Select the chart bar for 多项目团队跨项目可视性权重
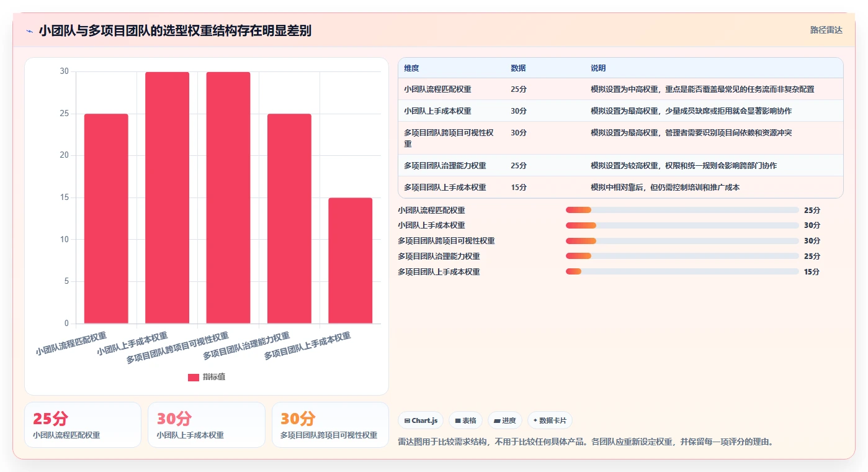Screen dimensions: 868x472 (x=228, y=197)
